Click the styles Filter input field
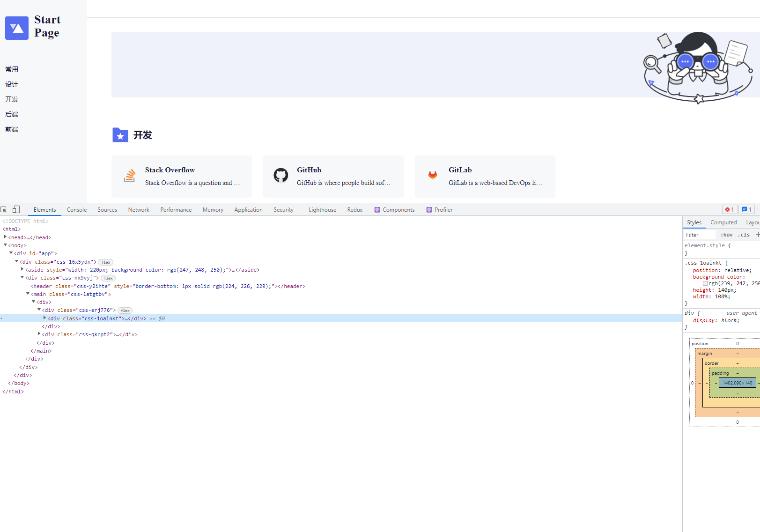This screenshot has height=532, width=760. pos(700,234)
